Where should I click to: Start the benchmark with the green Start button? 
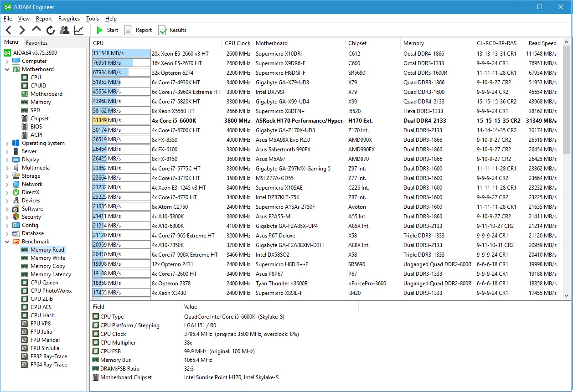point(107,30)
